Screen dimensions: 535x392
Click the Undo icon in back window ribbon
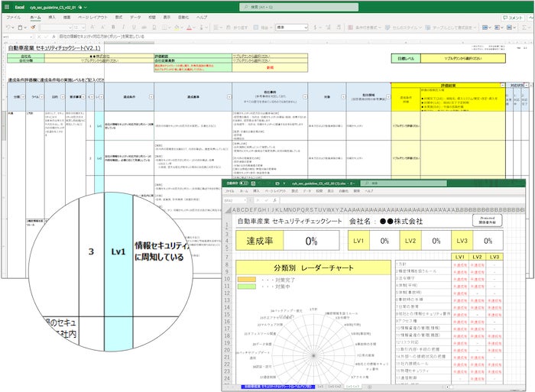8,28
